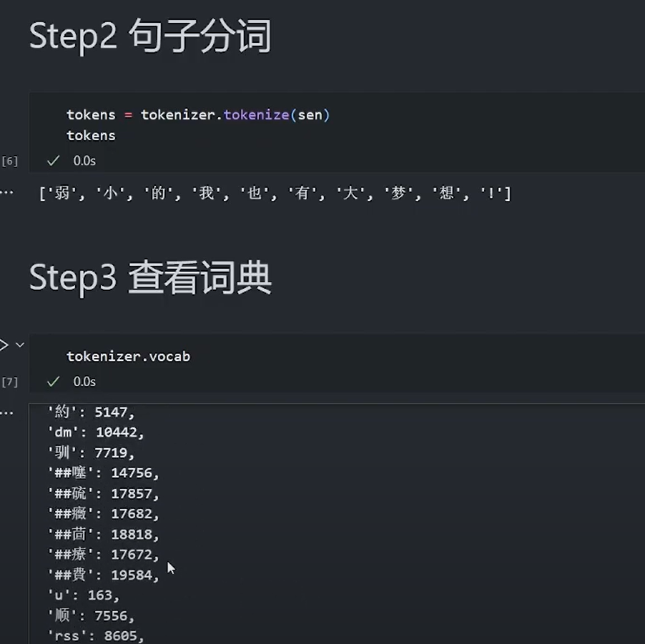The width and height of the screenshot is (645, 644).
Task: Select the Step3 查看词典 markdown heading
Action: [x=151, y=278]
